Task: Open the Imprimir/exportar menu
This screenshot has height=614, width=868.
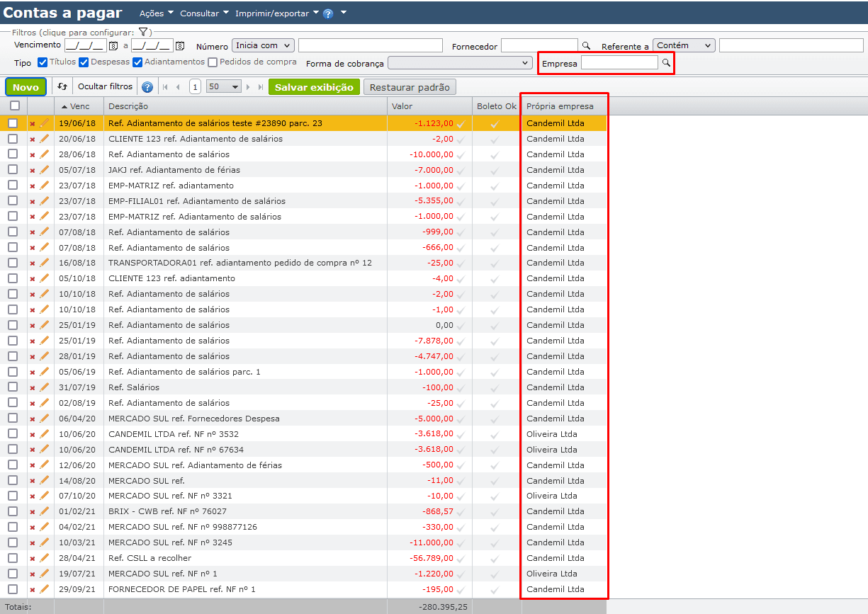Action: point(277,13)
